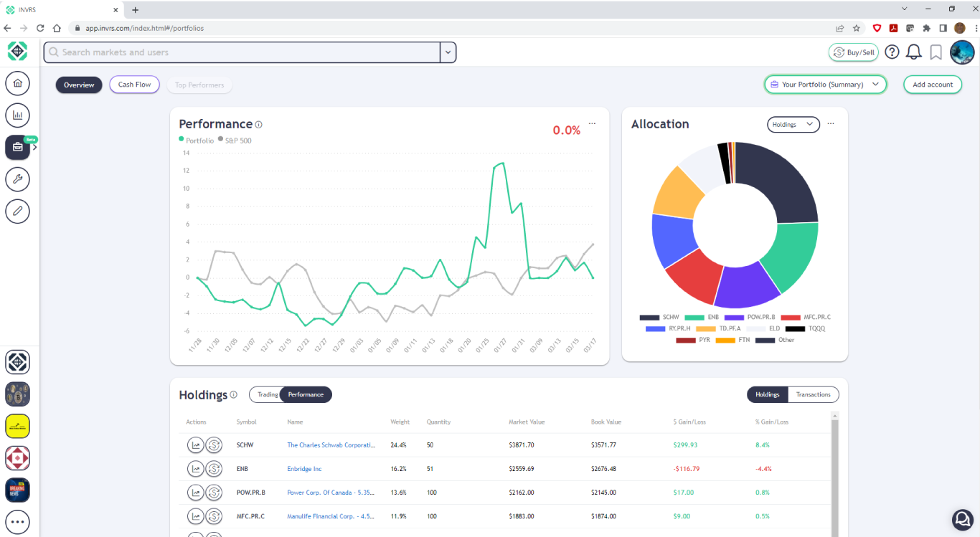The image size is (980, 537).
Task: Click the INVRS browser tab
Action: click(63, 9)
